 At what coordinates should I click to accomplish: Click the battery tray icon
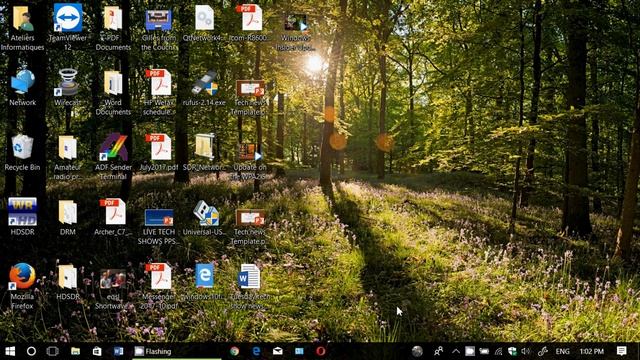tap(484, 351)
